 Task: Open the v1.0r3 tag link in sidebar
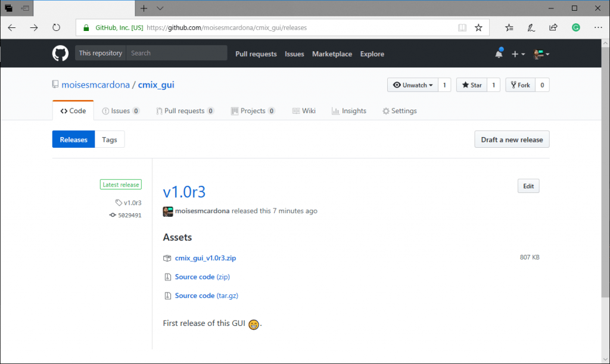[133, 203]
